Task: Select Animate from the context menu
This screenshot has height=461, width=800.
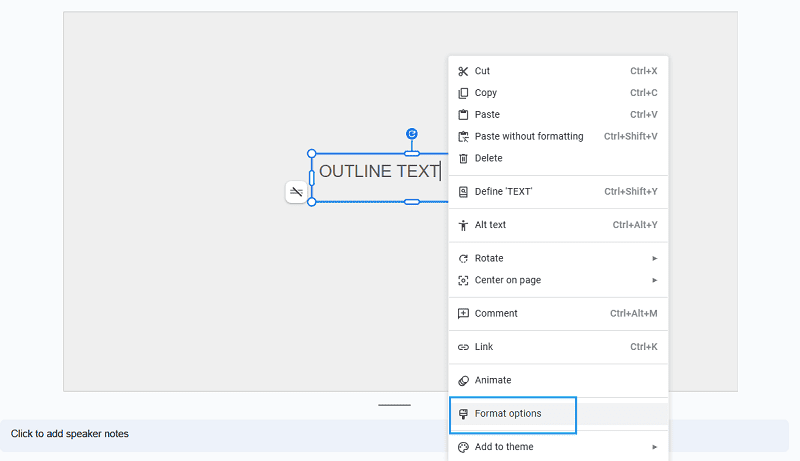Action: (558, 380)
